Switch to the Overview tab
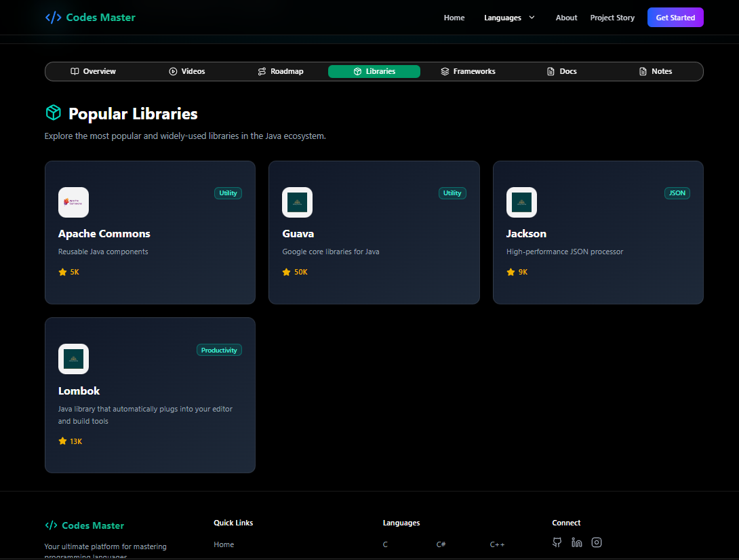The width and height of the screenshot is (739, 560). [94, 71]
